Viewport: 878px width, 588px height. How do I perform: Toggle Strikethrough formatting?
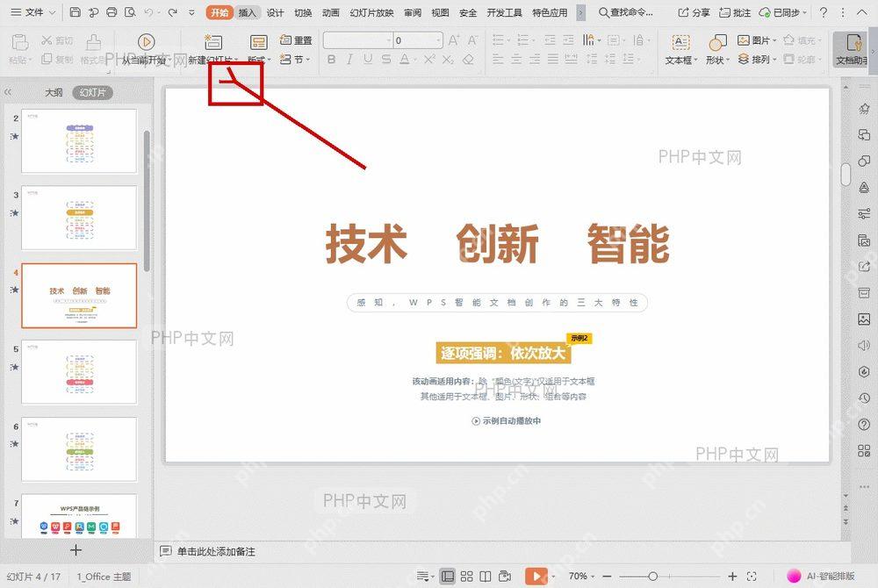386,59
